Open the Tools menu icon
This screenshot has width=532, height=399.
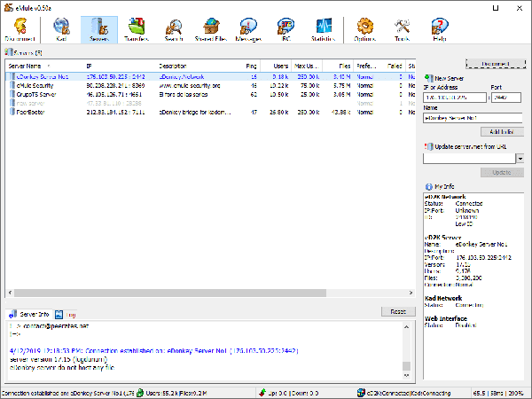point(402,29)
